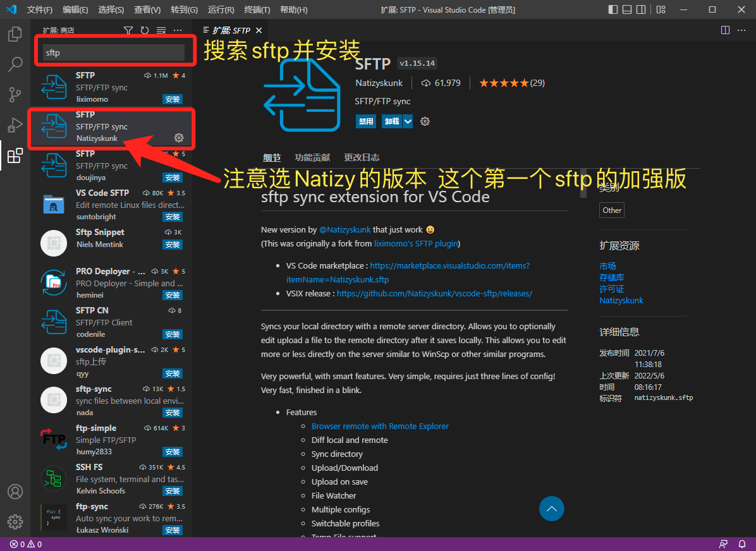Open the 文件(F) menu
756x551 pixels.
pos(40,9)
